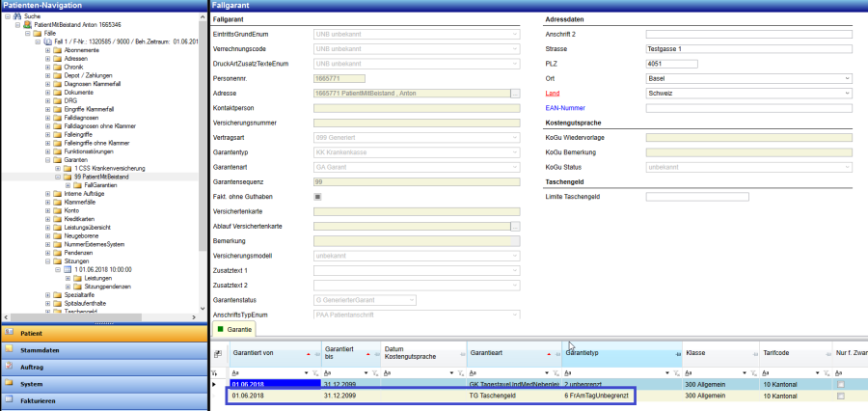Screen dimensions: 868x411
Task: Click the Patienten-Navigation vertical scrollbar
Action: [x=203, y=145]
